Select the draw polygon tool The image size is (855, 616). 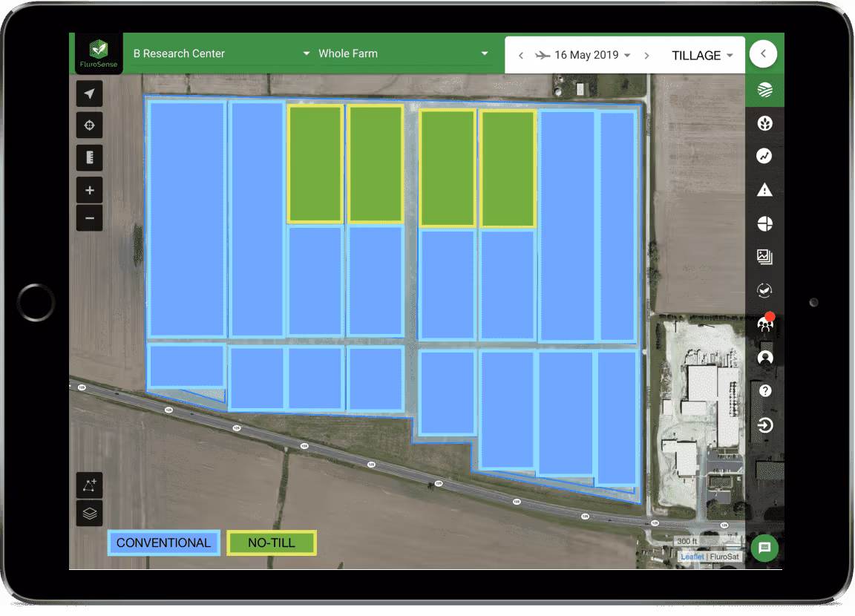[89, 485]
